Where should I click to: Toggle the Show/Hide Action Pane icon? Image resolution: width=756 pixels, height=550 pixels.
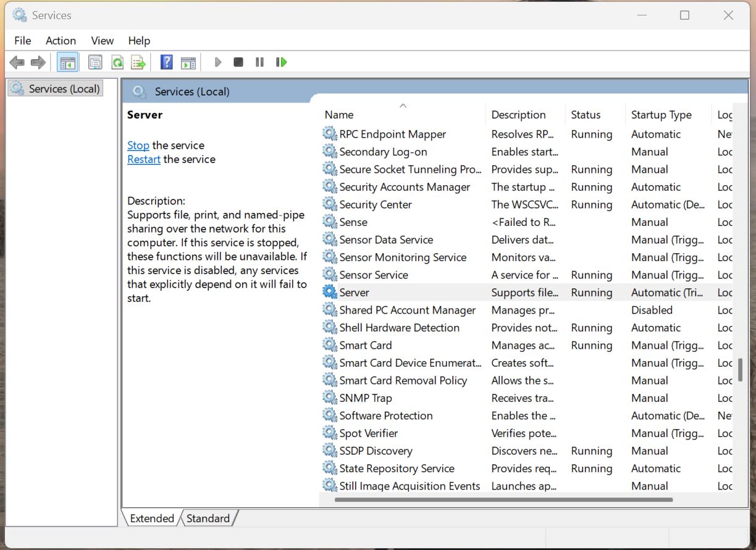188,62
